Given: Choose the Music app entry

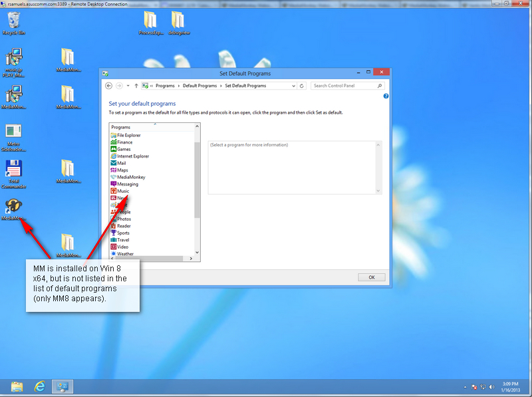Looking at the screenshot, I should (x=123, y=191).
